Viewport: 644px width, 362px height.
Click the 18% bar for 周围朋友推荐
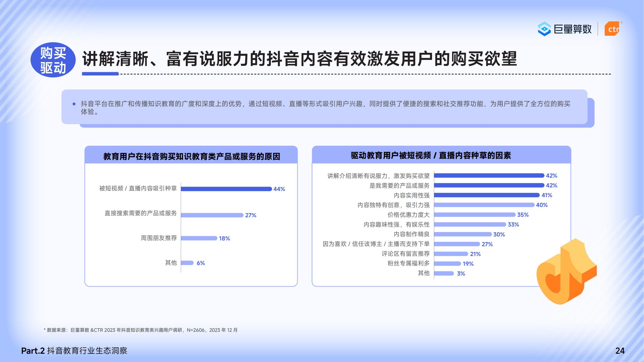199,238
